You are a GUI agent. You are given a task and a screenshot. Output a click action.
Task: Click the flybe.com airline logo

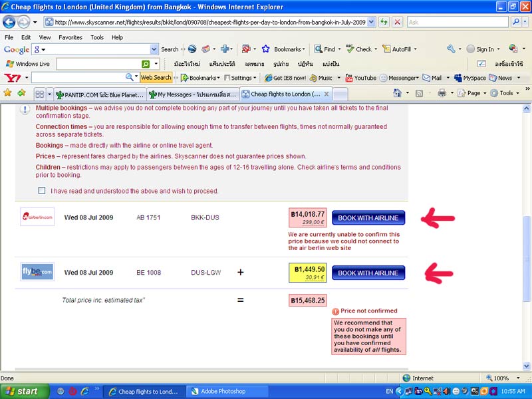tap(37, 271)
